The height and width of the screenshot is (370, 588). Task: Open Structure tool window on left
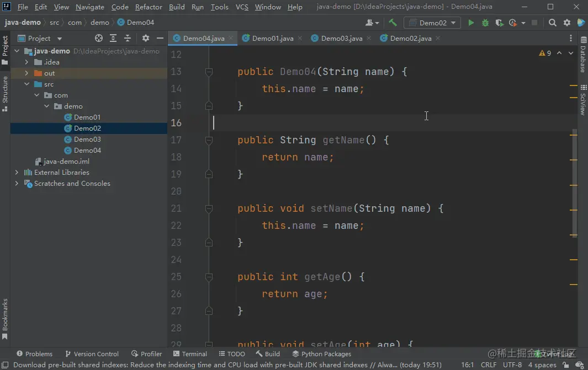pyautogui.click(x=5, y=93)
